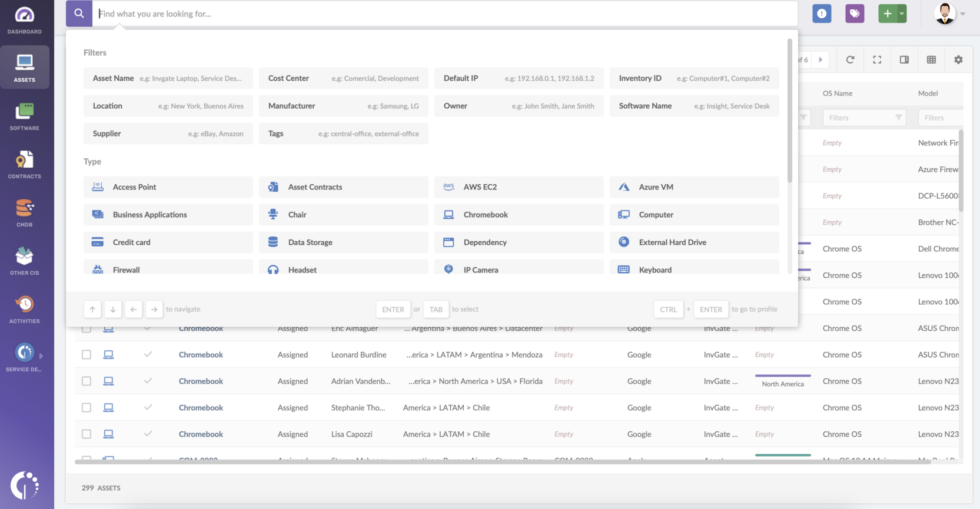The width and height of the screenshot is (980, 509).
Task: Click the purple tags icon in header
Action: pyautogui.click(x=854, y=14)
